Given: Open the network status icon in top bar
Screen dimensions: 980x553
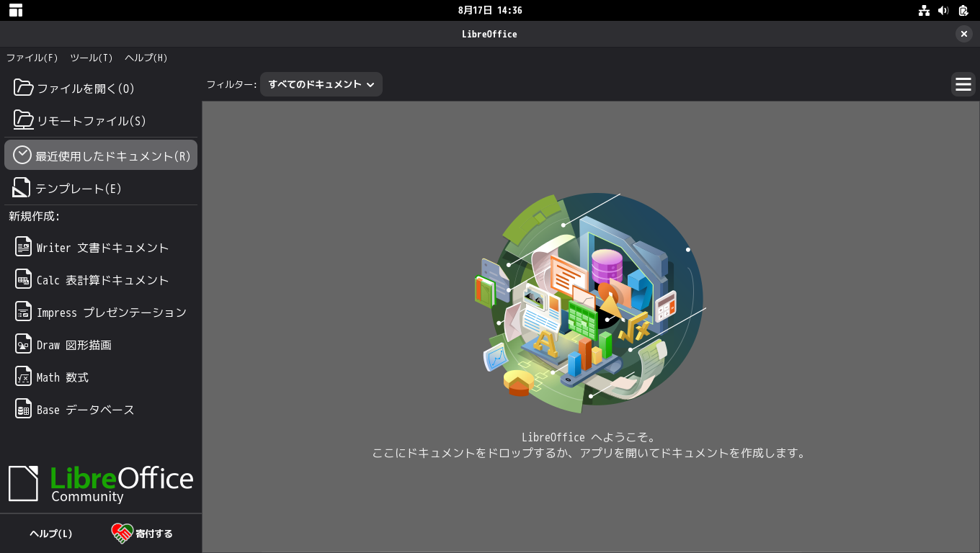Looking at the screenshot, I should pyautogui.click(x=924, y=10).
